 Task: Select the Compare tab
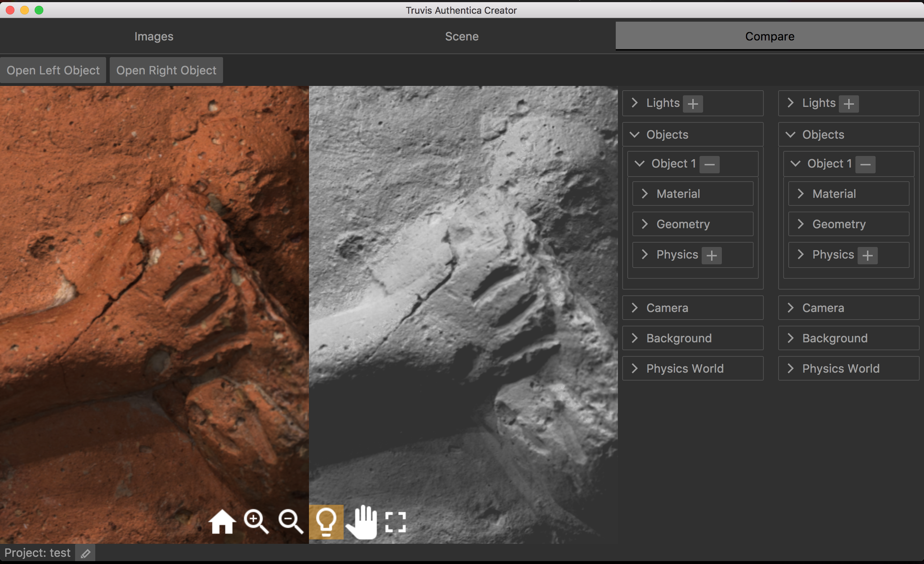770,36
